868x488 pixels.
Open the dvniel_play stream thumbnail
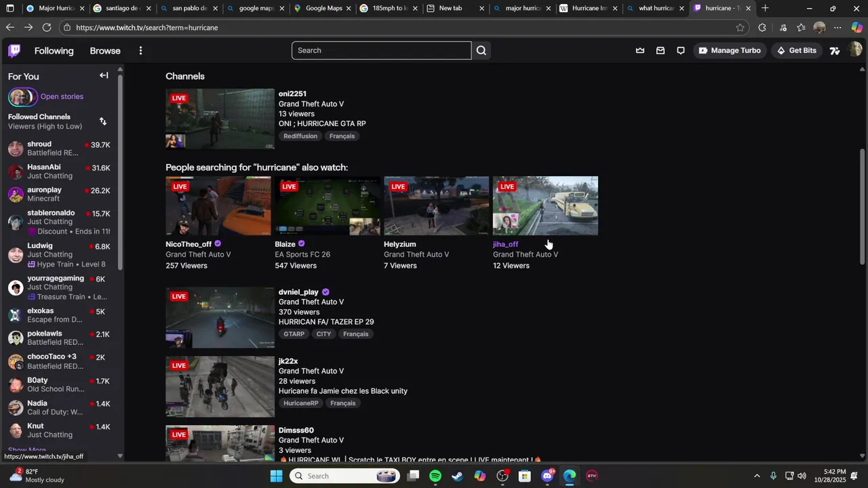[x=220, y=317]
